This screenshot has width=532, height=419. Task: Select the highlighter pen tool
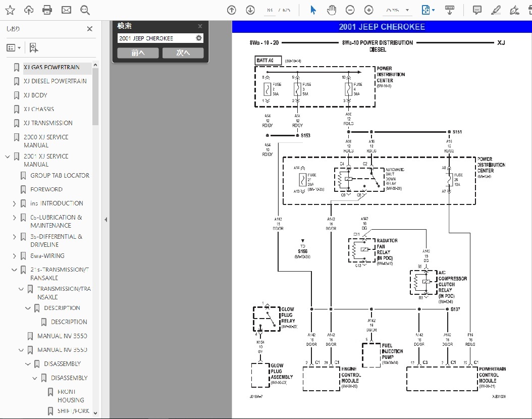496,10
